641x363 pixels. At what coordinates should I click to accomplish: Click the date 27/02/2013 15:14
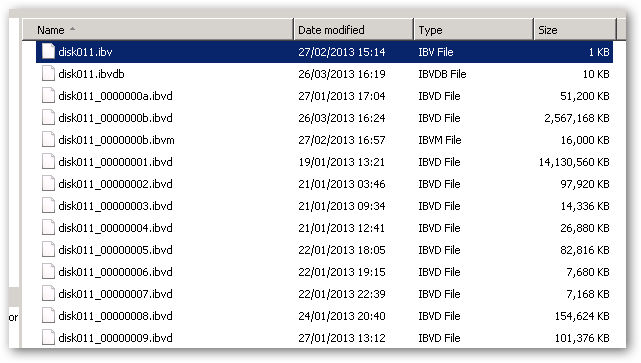pos(342,52)
